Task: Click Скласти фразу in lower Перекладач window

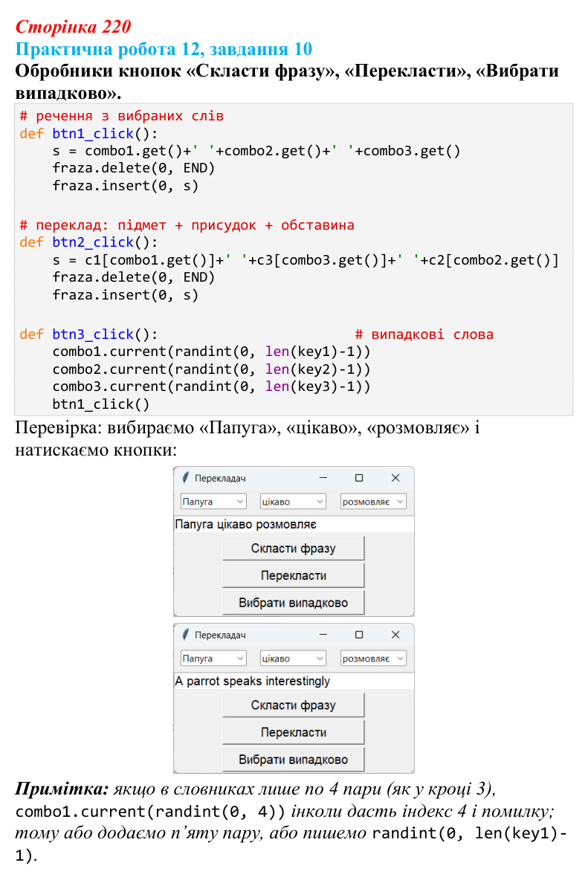Action: click(x=294, y=705)
